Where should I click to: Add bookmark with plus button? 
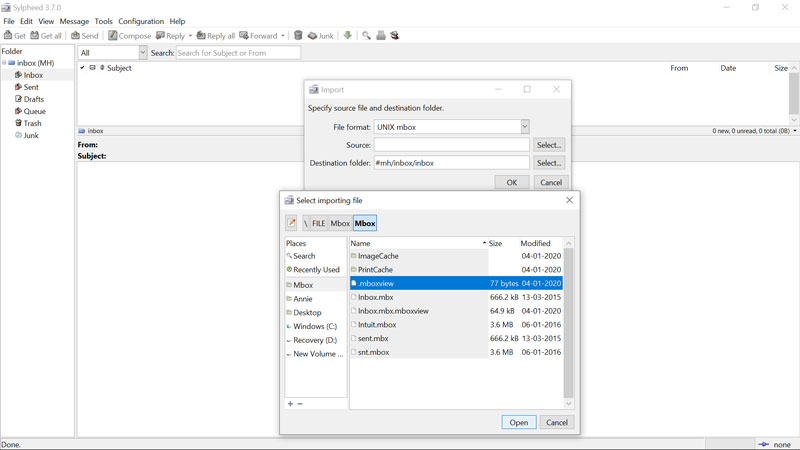(290, 404)
